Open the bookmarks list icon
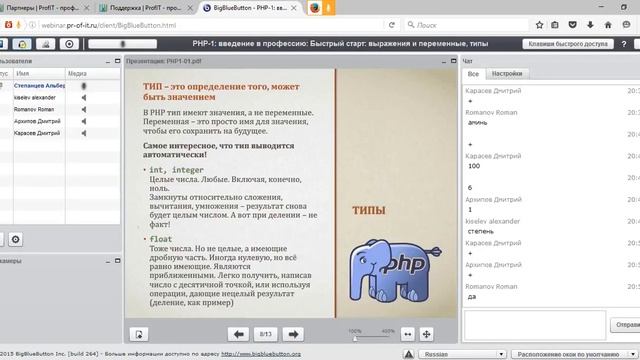Image resolution: width=640 pixels, height=360 pixels. [555, 25]
